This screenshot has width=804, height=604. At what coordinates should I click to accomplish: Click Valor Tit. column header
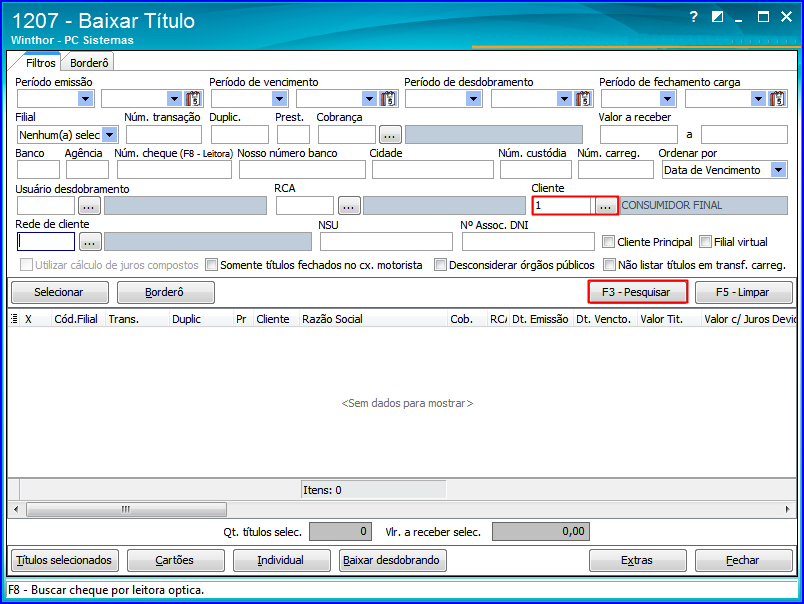pos(669,319)
